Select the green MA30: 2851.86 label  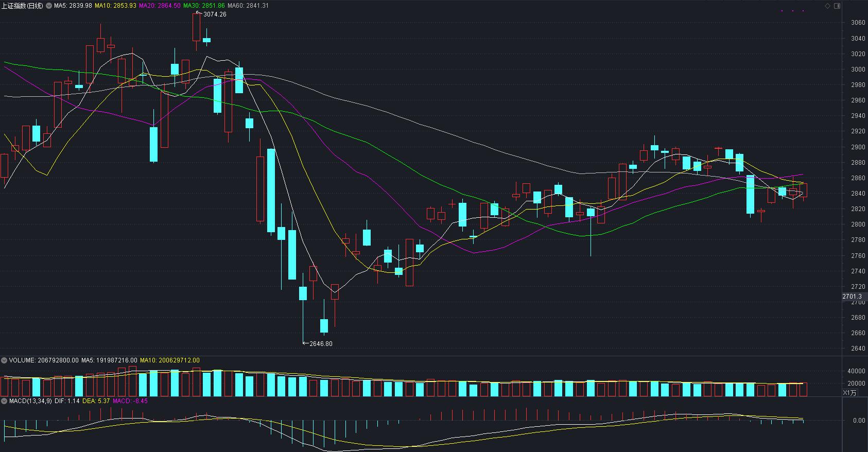pyautogui.click(x=204, y=6)
